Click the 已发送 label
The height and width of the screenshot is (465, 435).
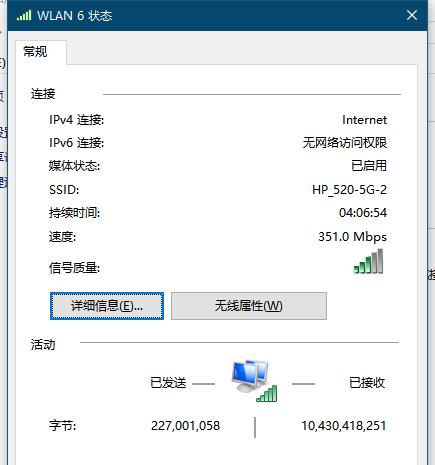(x=168, y=383)
